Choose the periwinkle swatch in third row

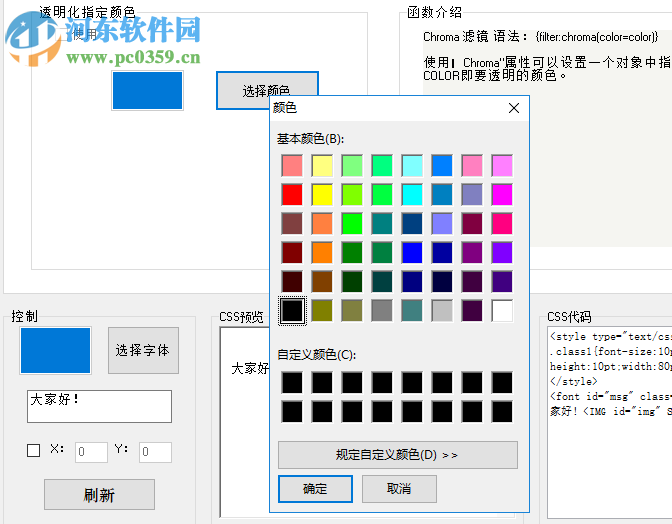point(442,224)
